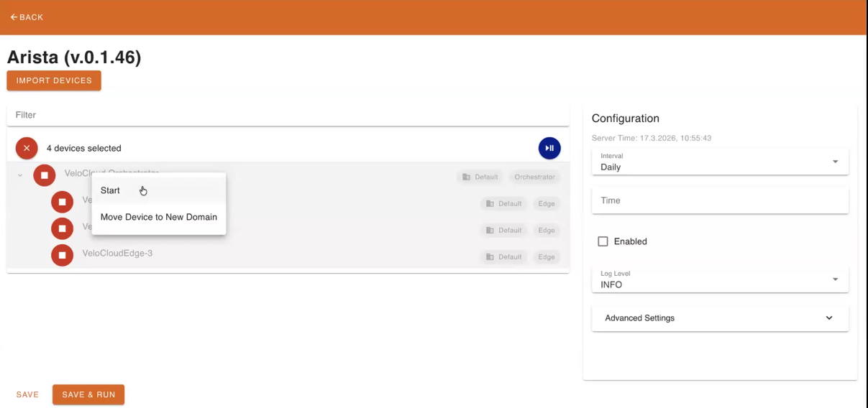
Task: Click stop icon for VeloCloudEdge-3
Action: [x=63, y=255]
